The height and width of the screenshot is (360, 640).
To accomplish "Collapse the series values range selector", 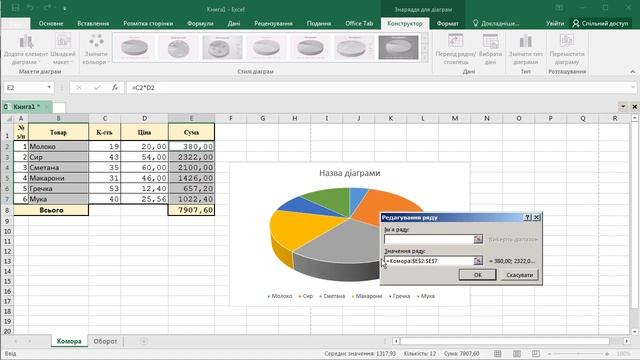I will [478, 261].
